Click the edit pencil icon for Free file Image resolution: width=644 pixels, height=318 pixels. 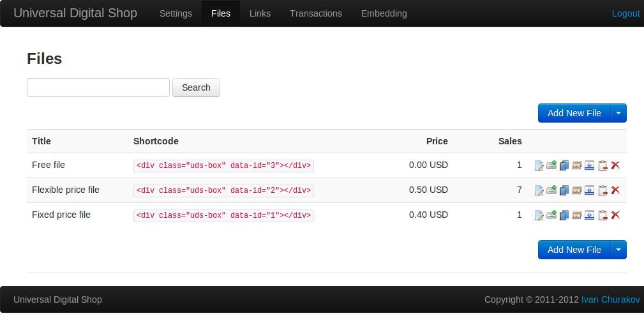click(539, 165)
